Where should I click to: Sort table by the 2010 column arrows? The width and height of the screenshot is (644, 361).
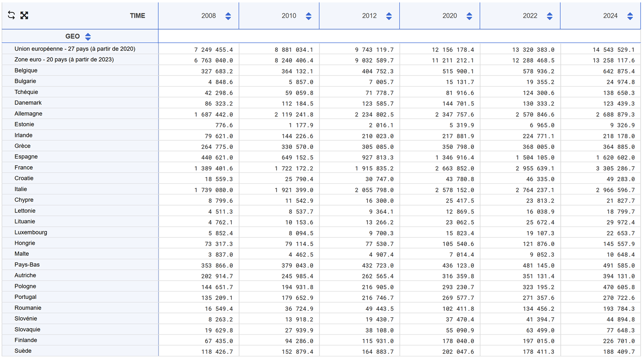tap(308, 16)
